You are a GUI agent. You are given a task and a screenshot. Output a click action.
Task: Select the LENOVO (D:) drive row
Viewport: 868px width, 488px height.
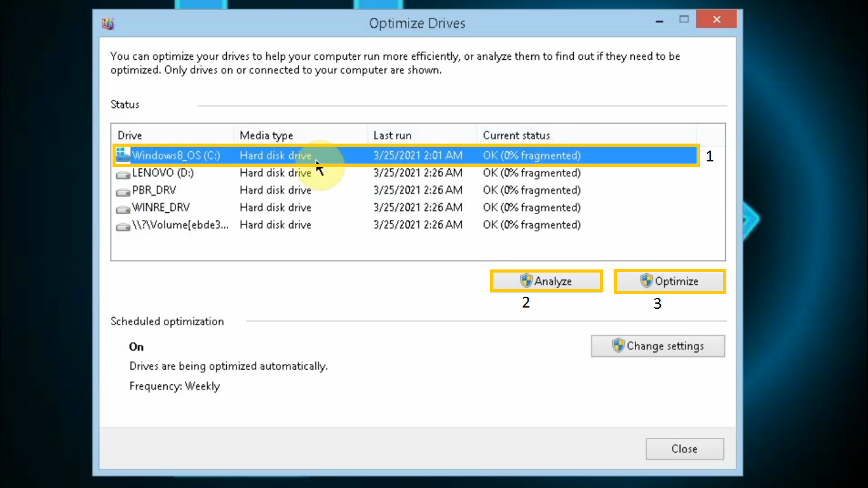click(286, 173)
